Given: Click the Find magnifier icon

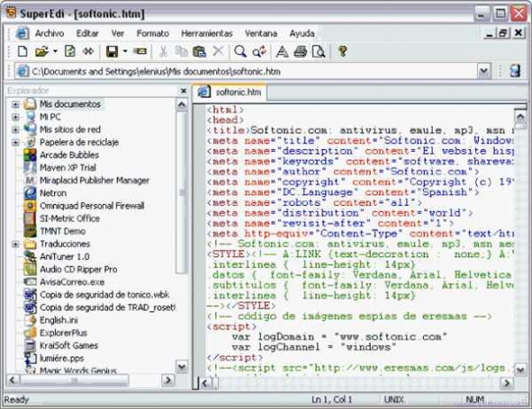Looking at the screenshot, I should point(239,51).
